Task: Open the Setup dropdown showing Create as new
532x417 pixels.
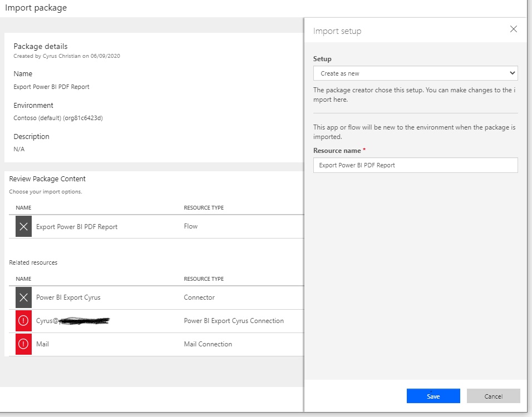Action: (x=415, y=73)
